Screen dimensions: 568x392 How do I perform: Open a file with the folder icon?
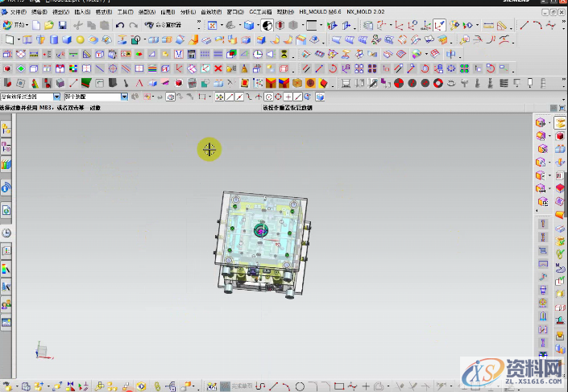coord(49,26)
